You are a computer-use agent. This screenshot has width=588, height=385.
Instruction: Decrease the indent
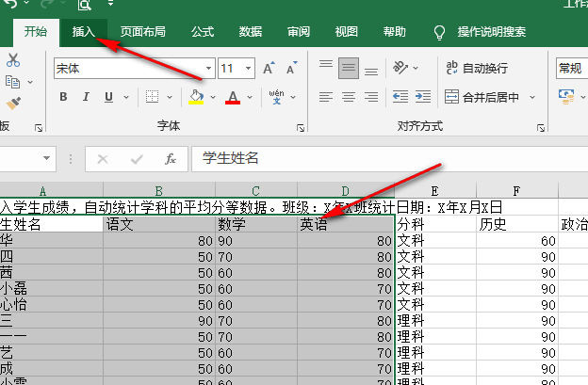[x=400, y=97]
